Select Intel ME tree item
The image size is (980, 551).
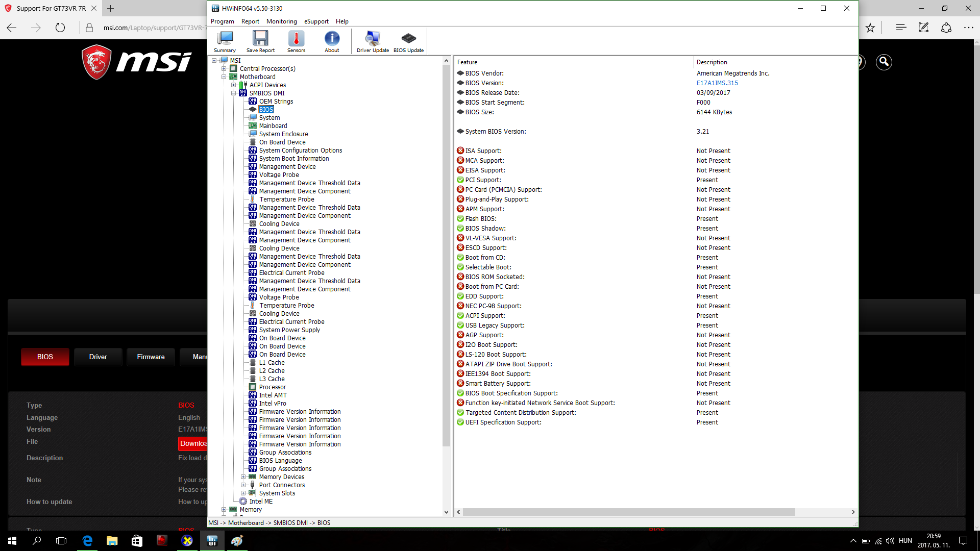(261, 502)
